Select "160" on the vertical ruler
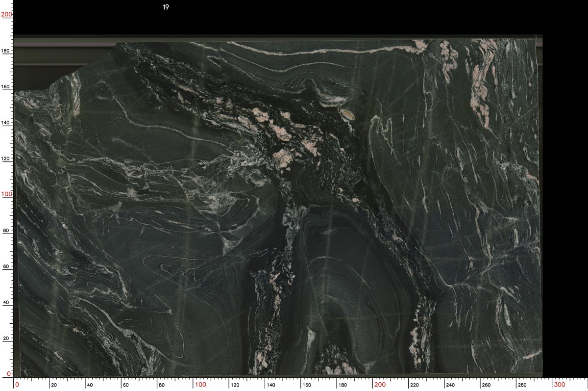588x391 pixels. pyautogui.click(x=6, y=87)
